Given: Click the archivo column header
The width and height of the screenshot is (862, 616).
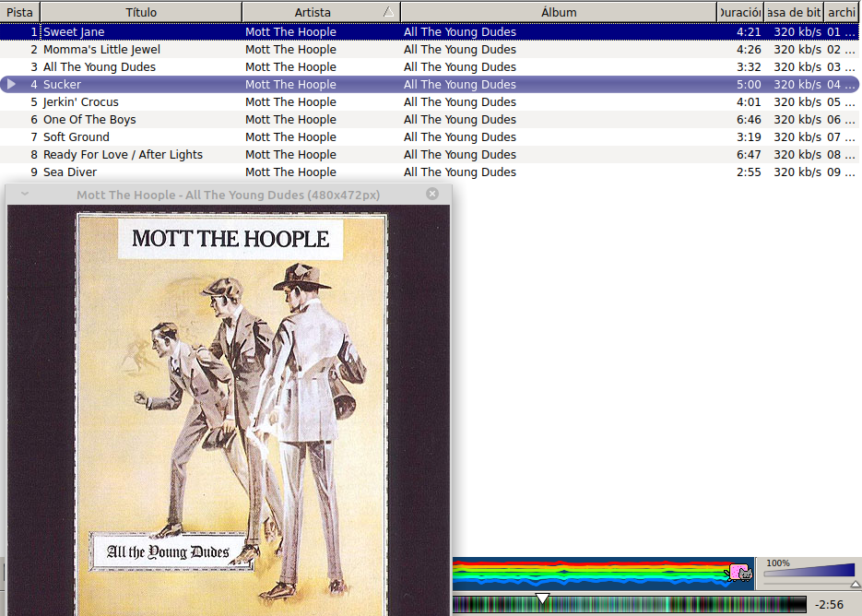Looking at the screenshot, I should click(x=843, y=12).
